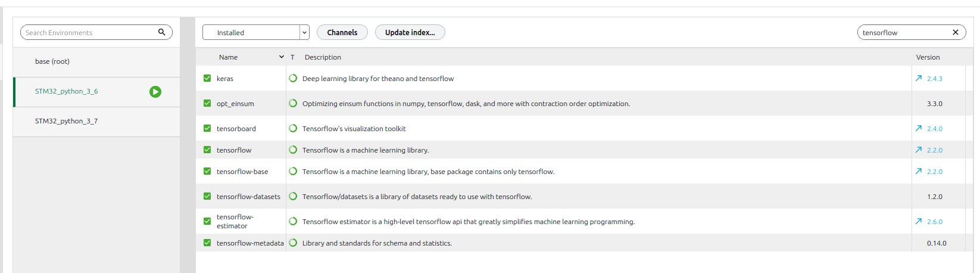Uncheck the keras package checkbox
980x273 pixels.
[x=207, y=78]
